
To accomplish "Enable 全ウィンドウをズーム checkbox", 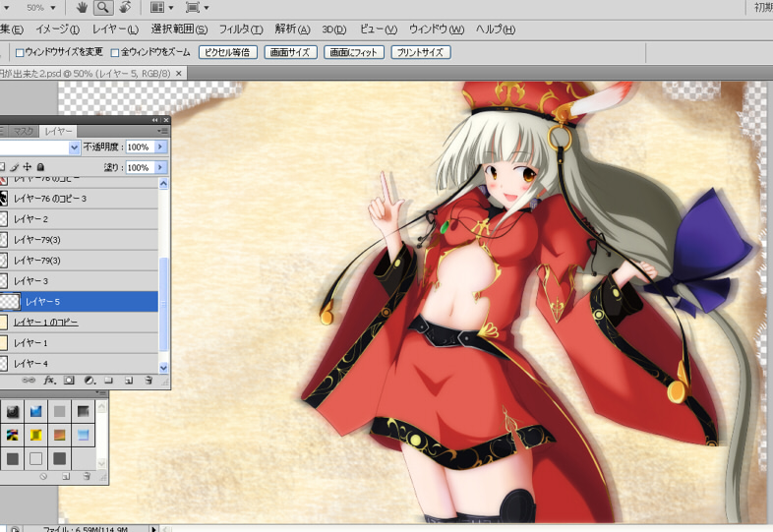I will pos(115,52).
